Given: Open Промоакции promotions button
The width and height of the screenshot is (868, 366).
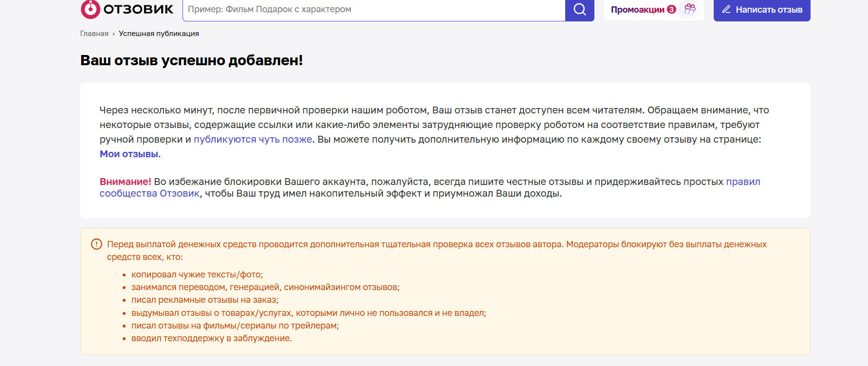Looking at the screenshot, I should click(x=654, y=10).
